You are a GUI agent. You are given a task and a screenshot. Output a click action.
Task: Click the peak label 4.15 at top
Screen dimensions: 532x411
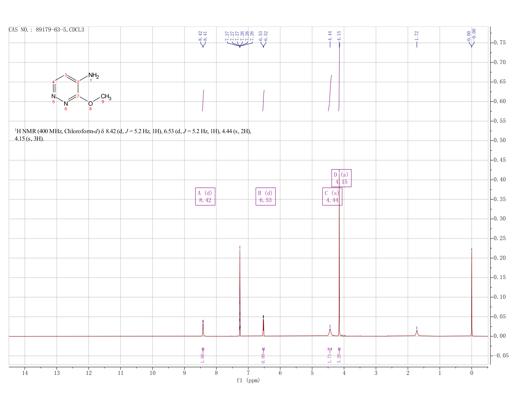click(339, 35)
